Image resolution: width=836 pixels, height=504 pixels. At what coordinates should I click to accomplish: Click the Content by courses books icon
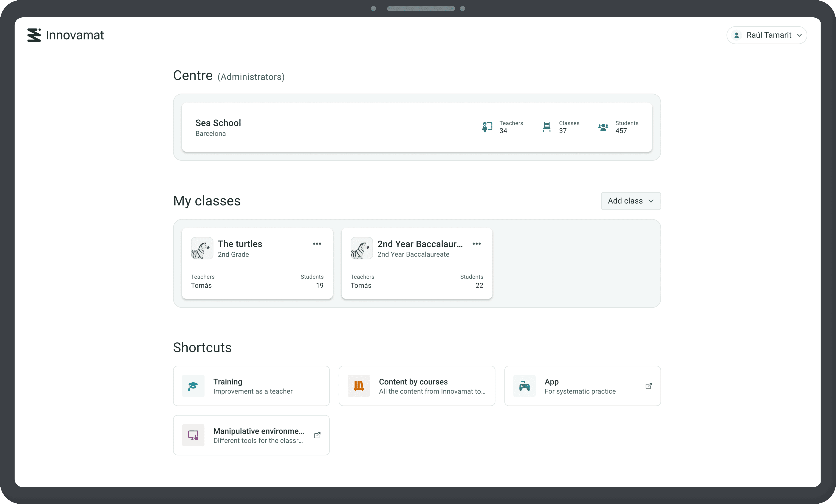coord(359,386)
